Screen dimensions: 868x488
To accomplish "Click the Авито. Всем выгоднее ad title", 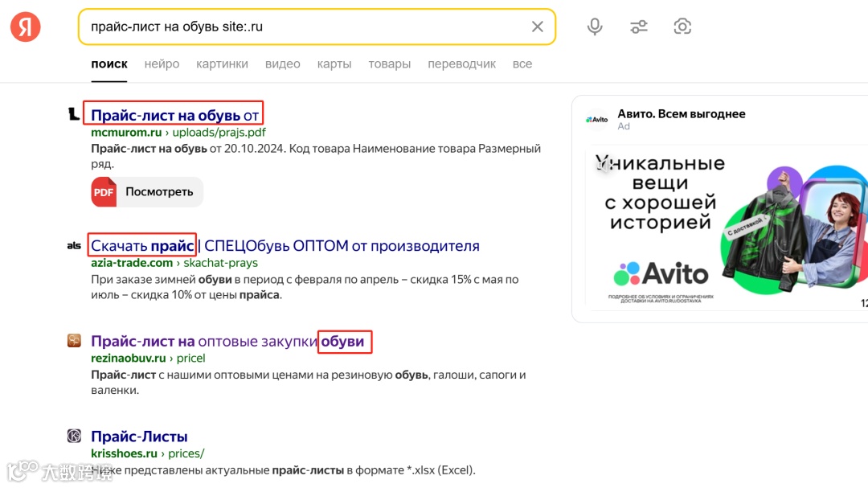I will coord(682,113).
